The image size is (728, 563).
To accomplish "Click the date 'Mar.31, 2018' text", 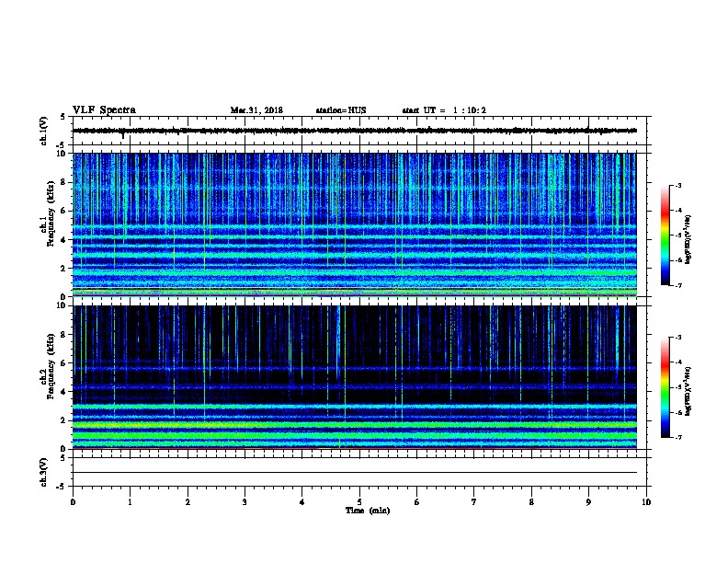I will pyautogui.click(x=256, y=110).
